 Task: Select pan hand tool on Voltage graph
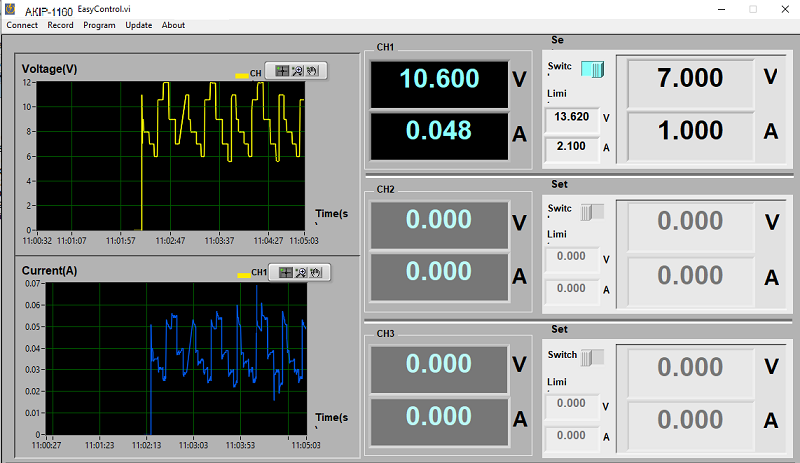pyautogui.click(x=311, y=71)
